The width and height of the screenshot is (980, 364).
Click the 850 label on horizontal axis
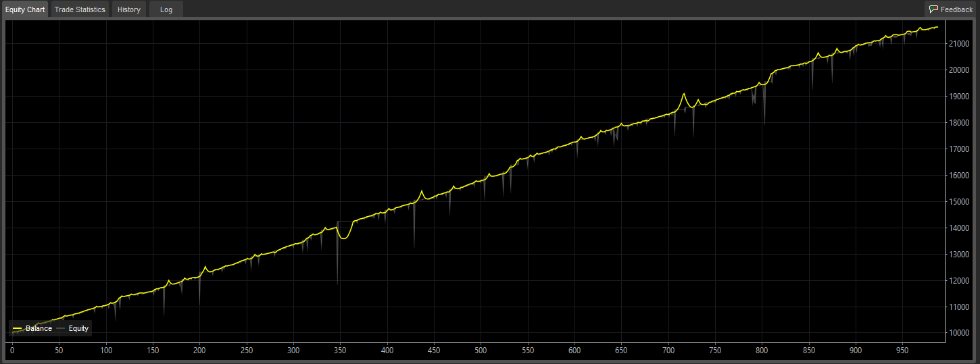[x=809, y=350]
